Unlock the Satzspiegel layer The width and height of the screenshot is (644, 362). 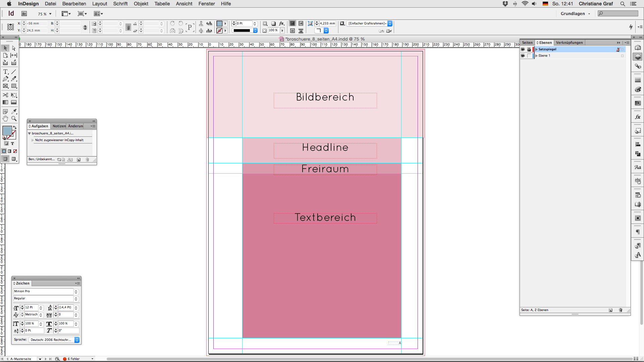pyautogui.click(x=529, y=49)
